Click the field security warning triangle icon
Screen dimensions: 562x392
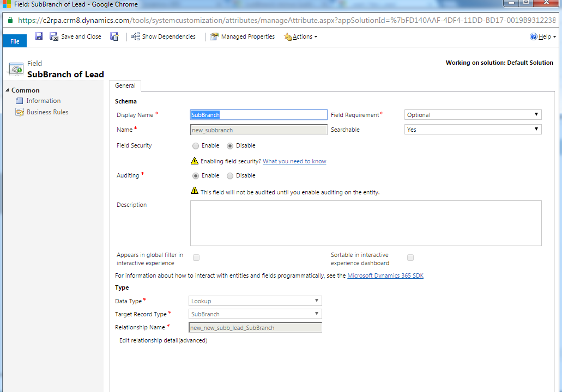tap(194, 161)
